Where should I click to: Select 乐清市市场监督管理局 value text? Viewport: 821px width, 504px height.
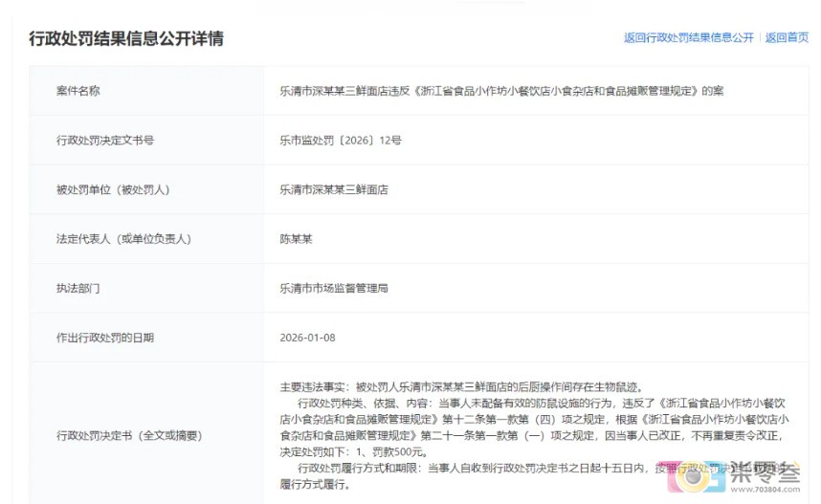click(x=334, y=289)
